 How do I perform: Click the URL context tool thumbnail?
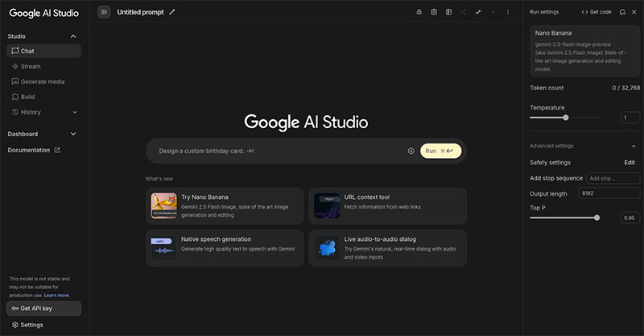tap(327, 205)
